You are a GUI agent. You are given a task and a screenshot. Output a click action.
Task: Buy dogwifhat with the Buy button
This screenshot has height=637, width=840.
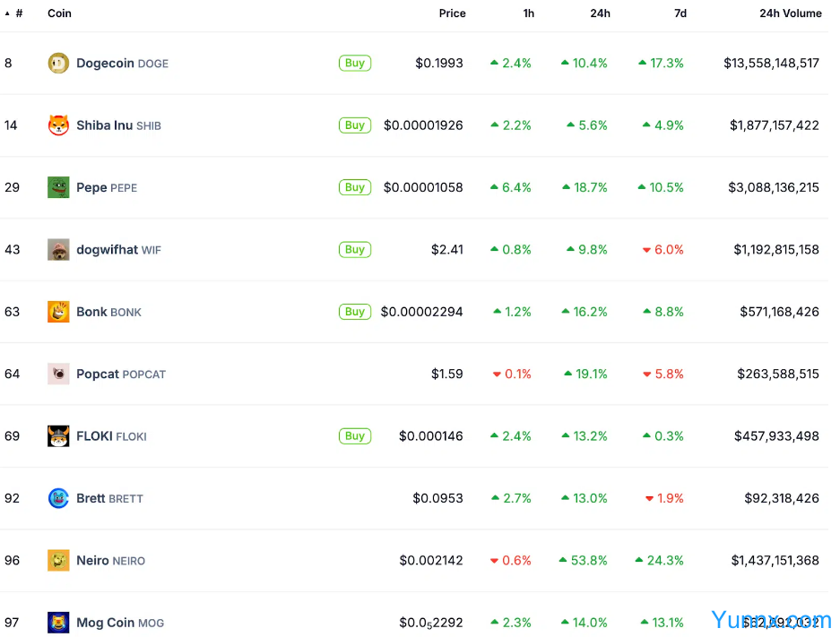coord(355,249)
